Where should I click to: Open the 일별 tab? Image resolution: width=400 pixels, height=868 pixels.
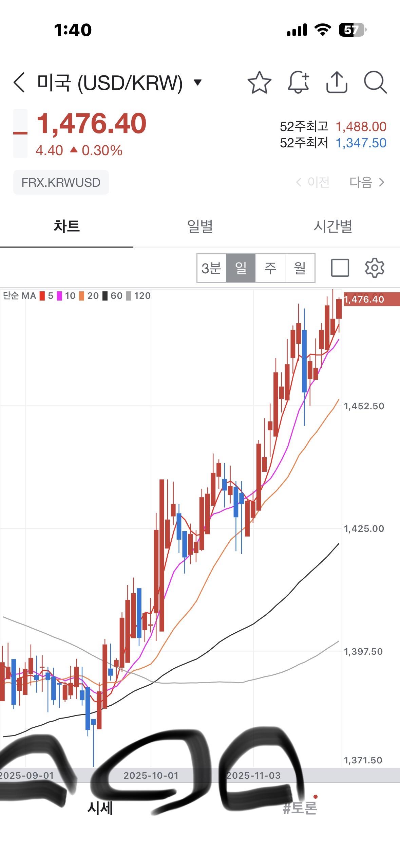tap(200, 226)
